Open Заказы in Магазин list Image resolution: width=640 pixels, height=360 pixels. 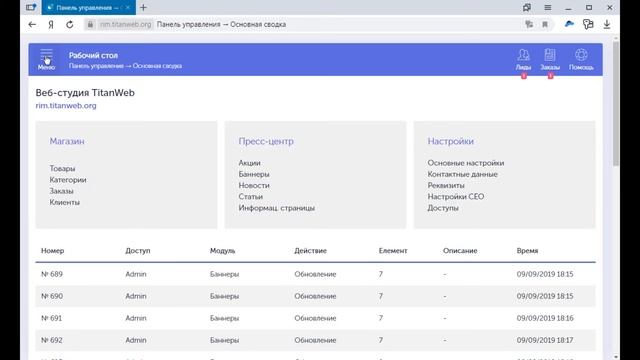(62, 191)
